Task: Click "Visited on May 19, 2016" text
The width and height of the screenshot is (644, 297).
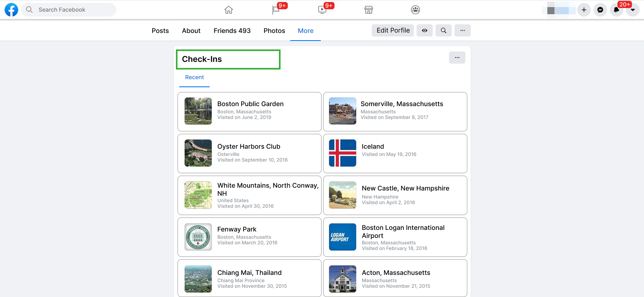Action: point(389,154)
